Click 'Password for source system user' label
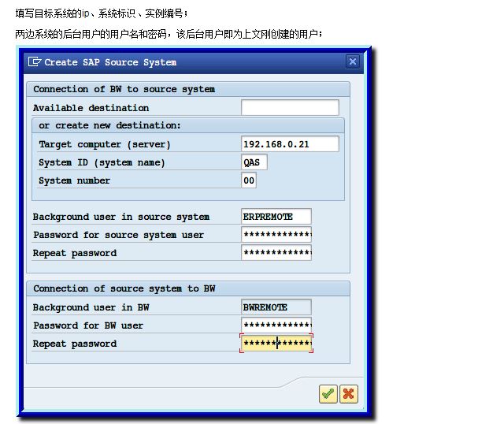Screen dimensions: 504x424 (x=119, y=235)
